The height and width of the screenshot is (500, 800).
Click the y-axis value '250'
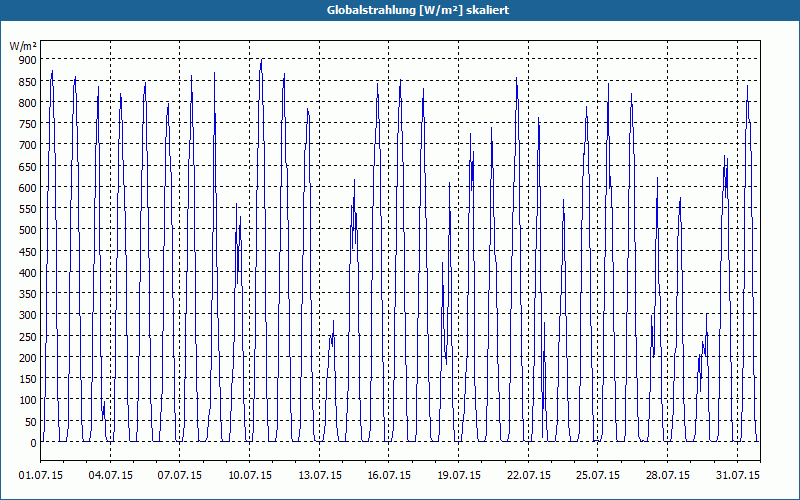(27, 337)
